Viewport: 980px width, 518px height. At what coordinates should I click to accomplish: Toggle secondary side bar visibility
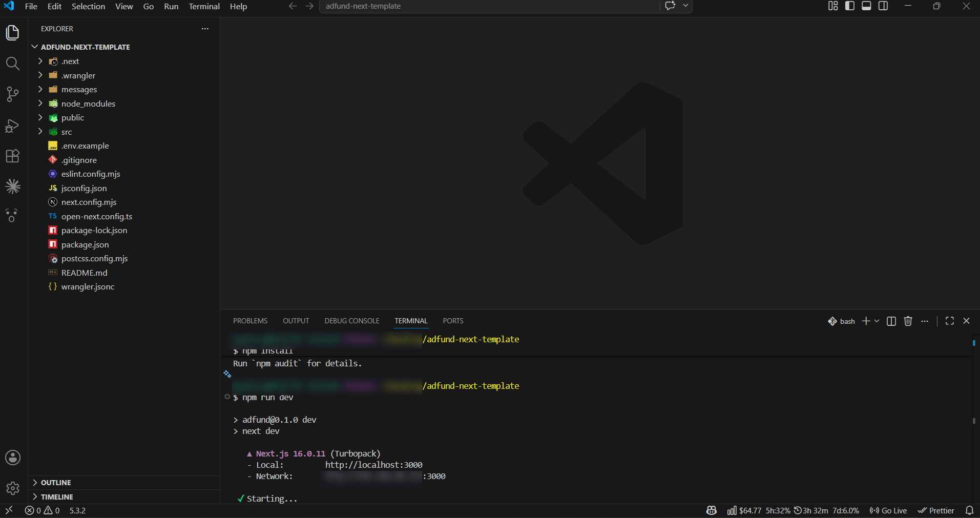(x=883, y=6)
